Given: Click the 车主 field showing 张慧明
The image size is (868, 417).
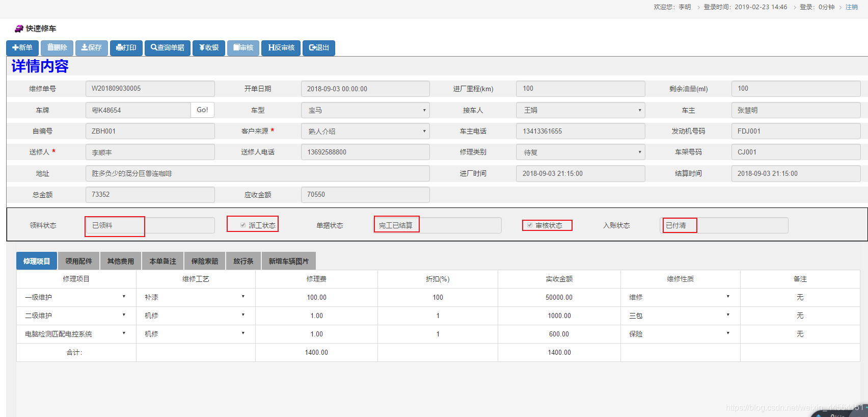Looking at the screenshot, I should click(x=796, y=110).
